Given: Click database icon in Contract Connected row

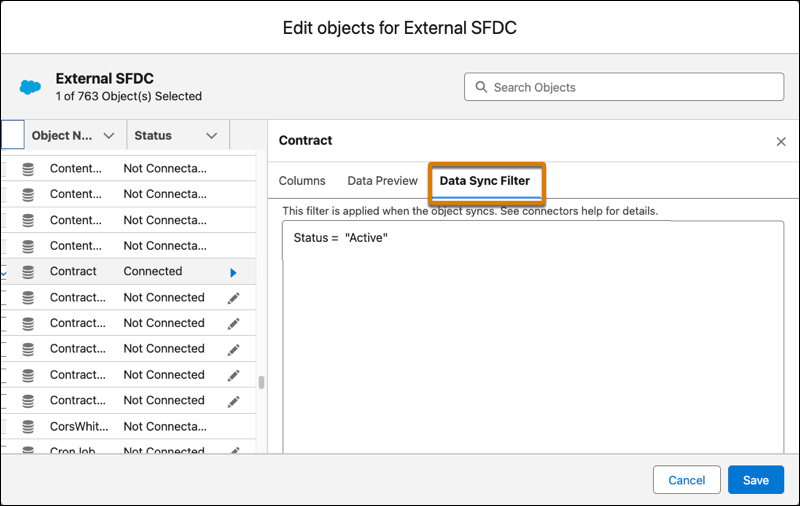Looking at the screenshot, I should pyautogui.click(x=28, y=272).
